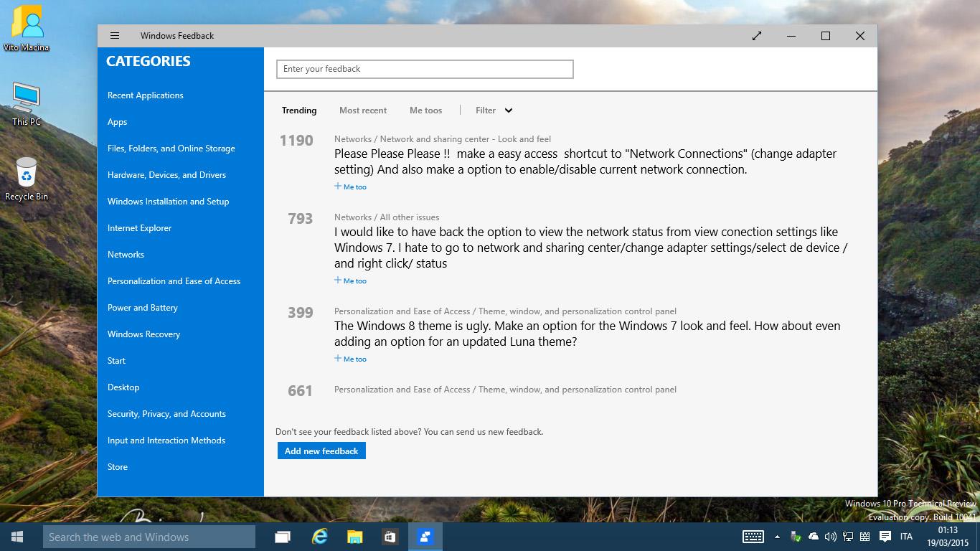This screenshot has height=551, width=980.
Task: Open the touch keyboard icon in the tray
Action: (753, 537)
